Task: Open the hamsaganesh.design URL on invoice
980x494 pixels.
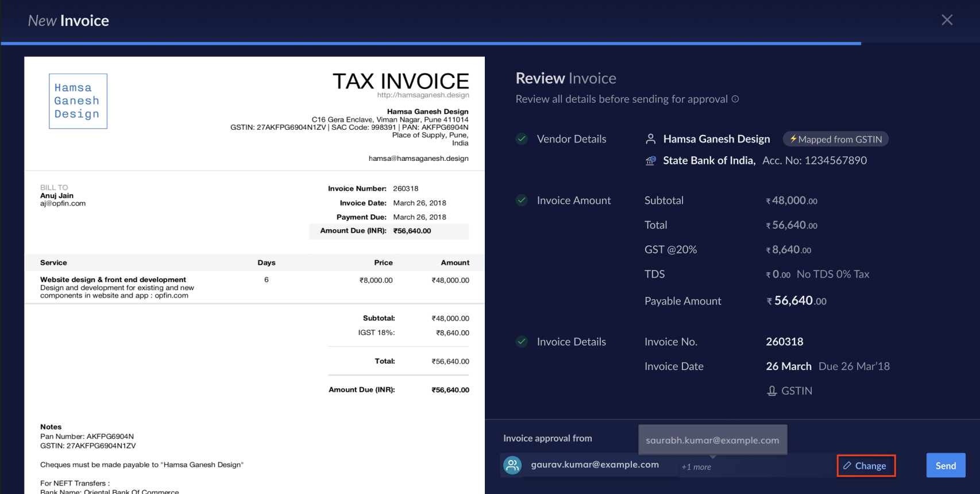Action: click(x=423, y=95)
